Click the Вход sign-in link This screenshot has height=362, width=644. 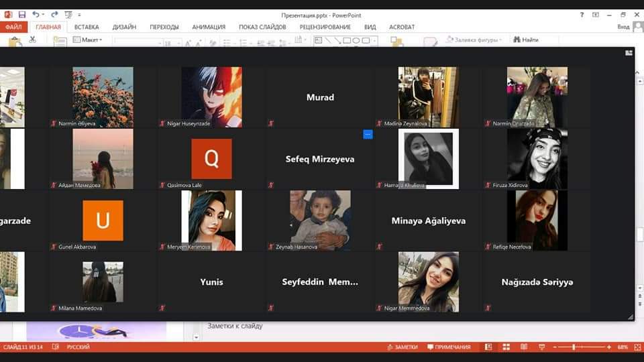point(623,27)
